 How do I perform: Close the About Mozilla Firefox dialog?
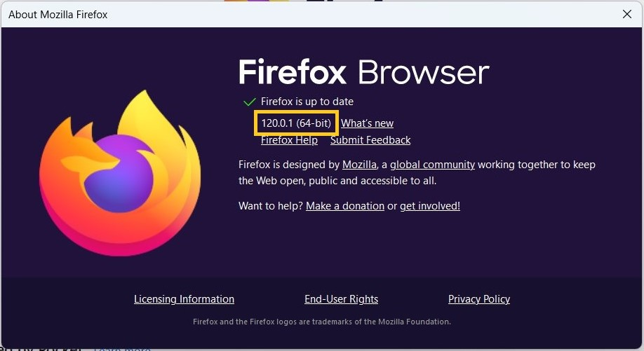tap(626, 14)
